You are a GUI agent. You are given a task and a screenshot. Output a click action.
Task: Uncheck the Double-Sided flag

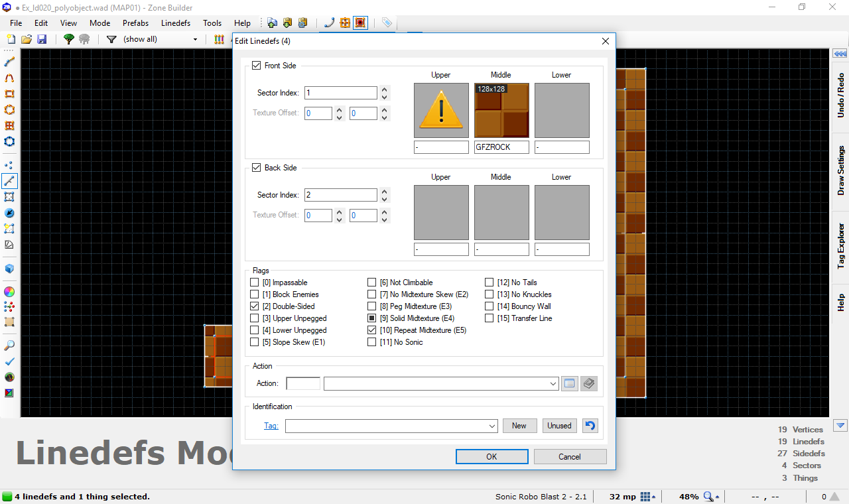point(255,306)
